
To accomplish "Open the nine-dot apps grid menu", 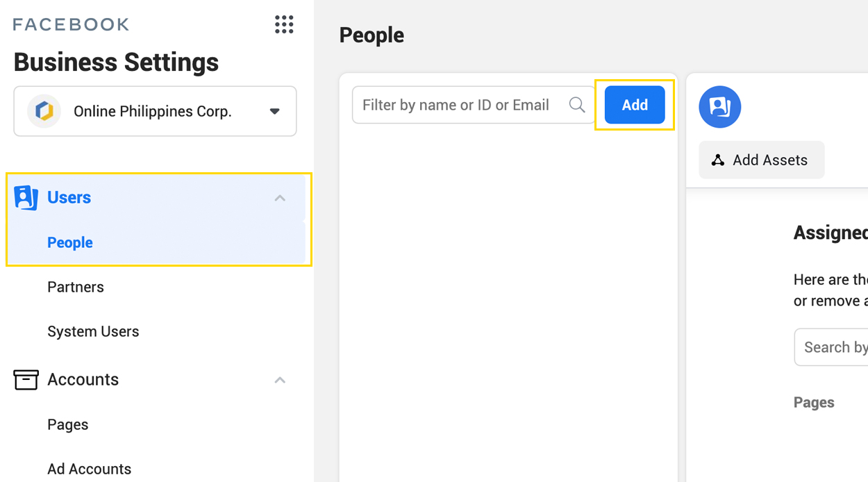I will (x=284, y=24).
